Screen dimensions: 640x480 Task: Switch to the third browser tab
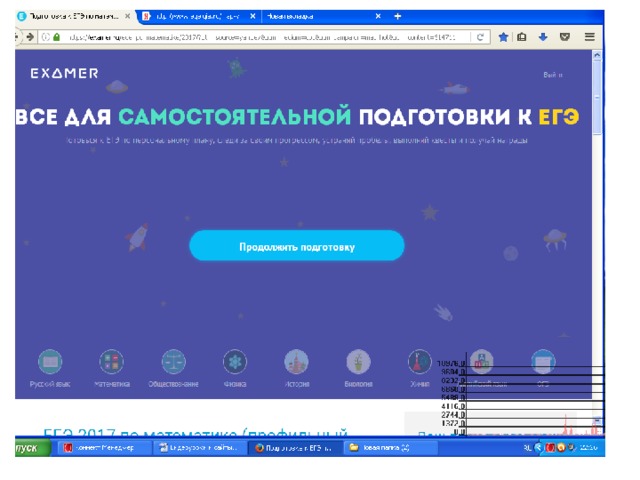click(310, 17)
